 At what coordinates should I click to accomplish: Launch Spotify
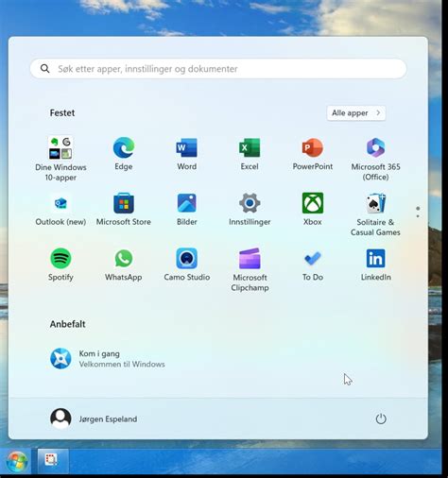click(60, 265)
